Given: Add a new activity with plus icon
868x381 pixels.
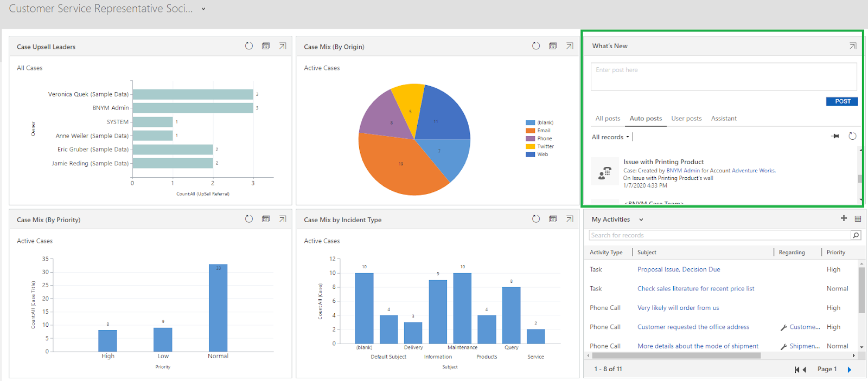Looking at the screenshot, I should pos(844,218).
